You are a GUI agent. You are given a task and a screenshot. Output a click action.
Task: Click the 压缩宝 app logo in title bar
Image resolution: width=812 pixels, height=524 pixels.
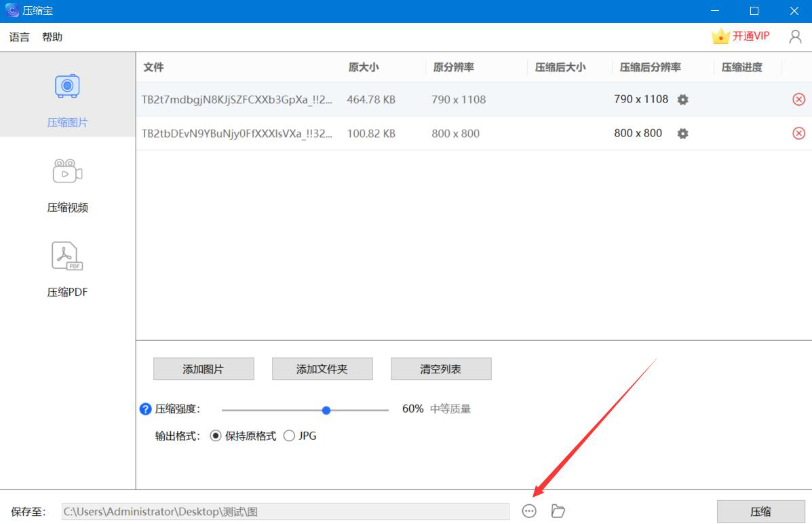coord(12,10)
